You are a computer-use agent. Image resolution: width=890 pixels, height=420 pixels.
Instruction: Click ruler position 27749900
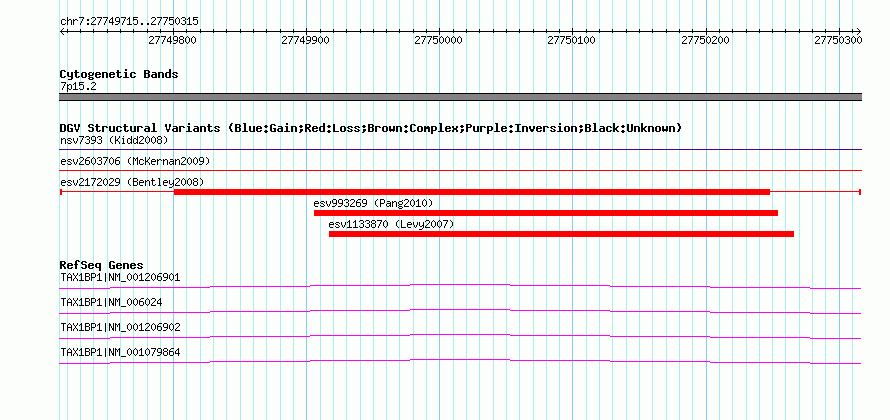point(305,40)
